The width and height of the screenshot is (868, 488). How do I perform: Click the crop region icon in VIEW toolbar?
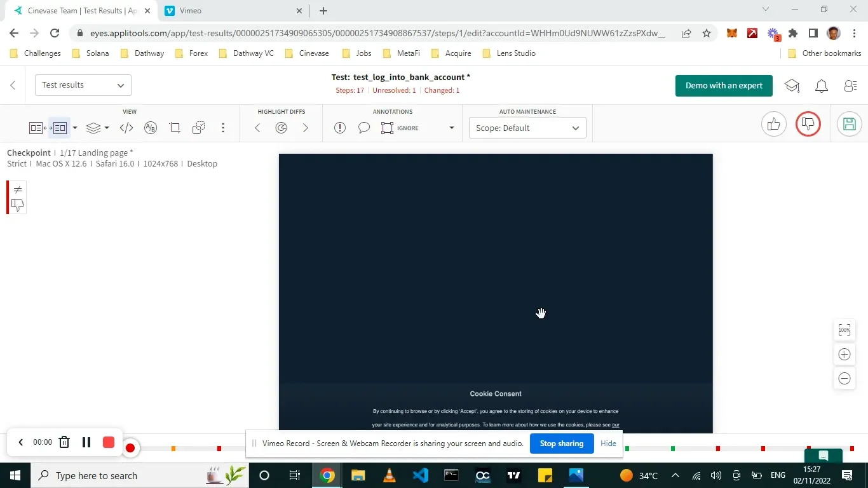click(175, 128)
